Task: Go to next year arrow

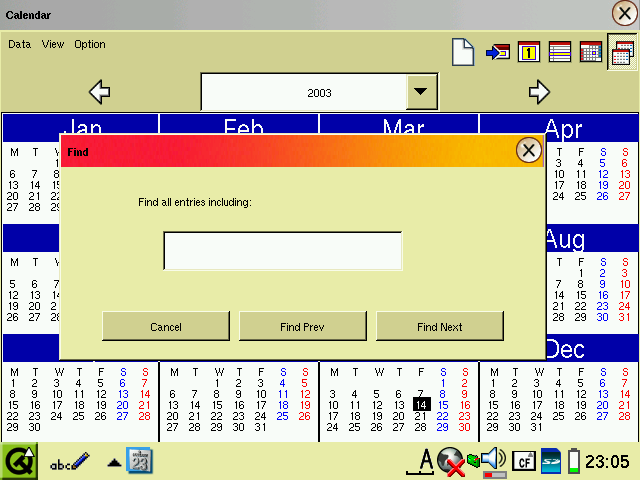Action: coord(540,92)
